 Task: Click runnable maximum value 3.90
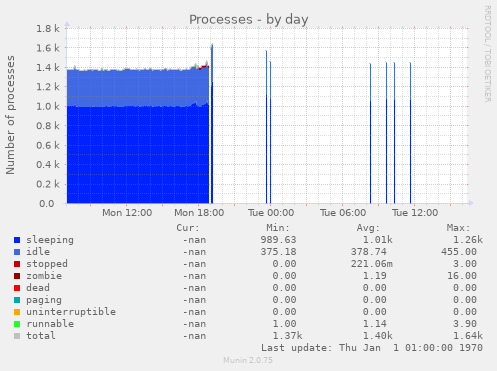pos(465,324)
